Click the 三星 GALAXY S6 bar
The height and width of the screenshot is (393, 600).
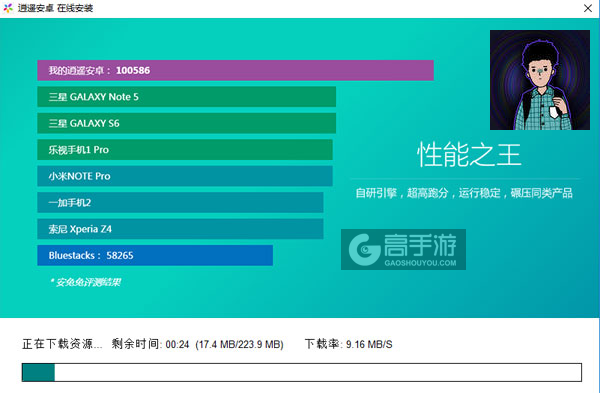(187, 123)
